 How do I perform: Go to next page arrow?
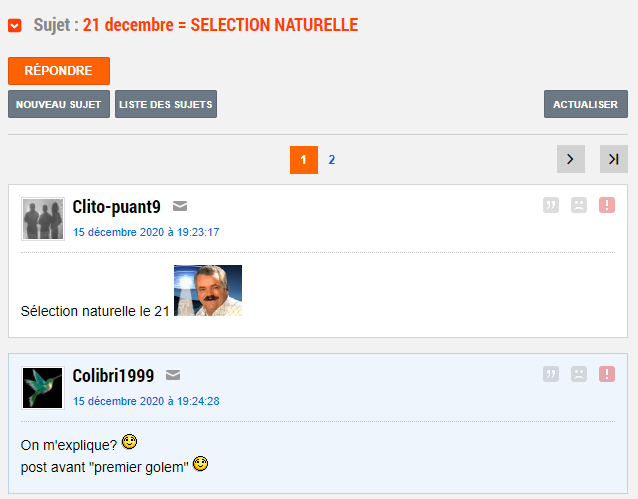click(x=571, y=159)
